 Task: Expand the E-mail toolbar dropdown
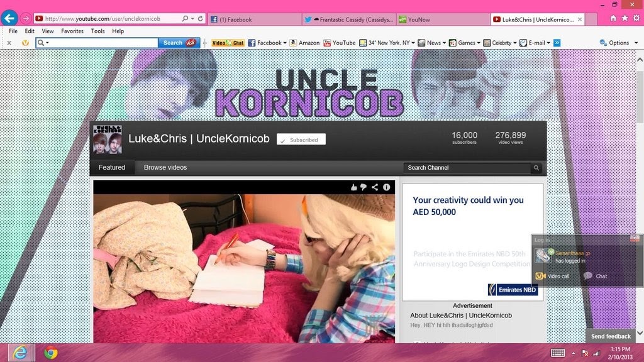pyautogui.click(x=548, y=43)
